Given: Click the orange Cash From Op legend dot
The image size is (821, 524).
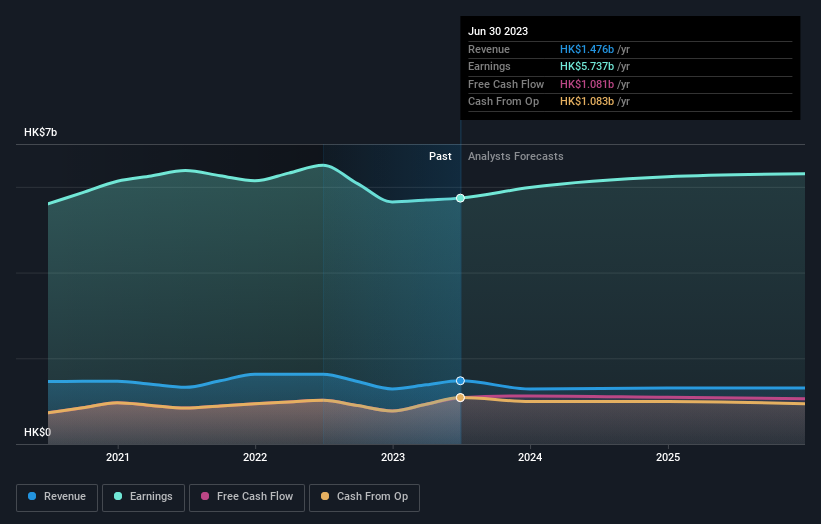Looking at the screenshot, I should pyautogui.click(x=325, y=496).
